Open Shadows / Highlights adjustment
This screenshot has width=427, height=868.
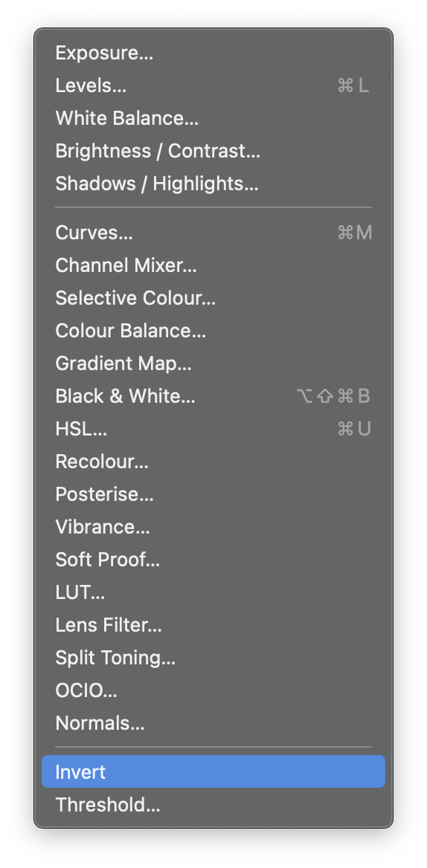click(213, 184)
